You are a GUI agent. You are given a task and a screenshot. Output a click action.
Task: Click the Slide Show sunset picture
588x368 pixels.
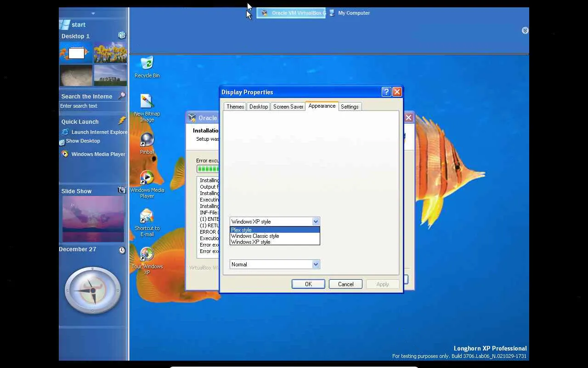point(93,219)
